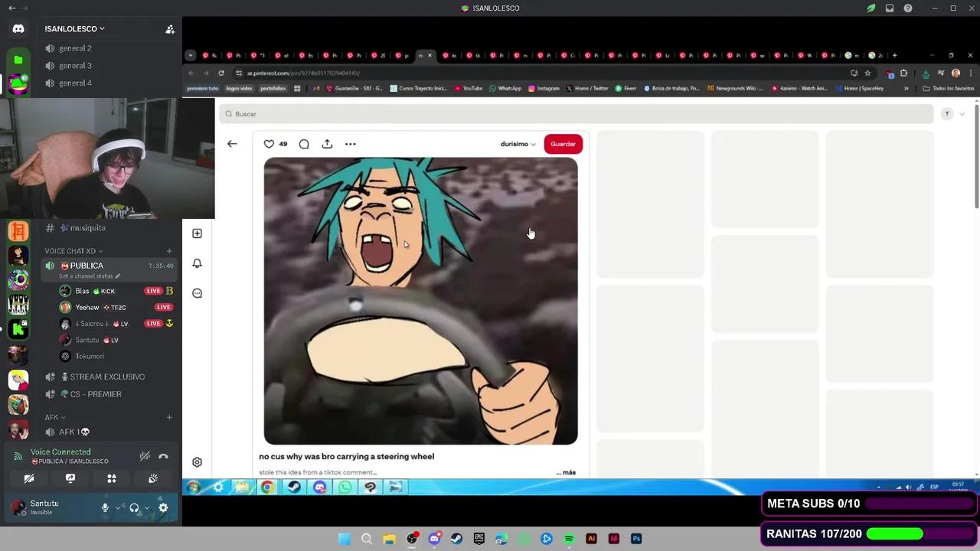Screen dimensions: 980x551
Task: Expand the Pinterest profile account chevron
Action: coord(962,114)
